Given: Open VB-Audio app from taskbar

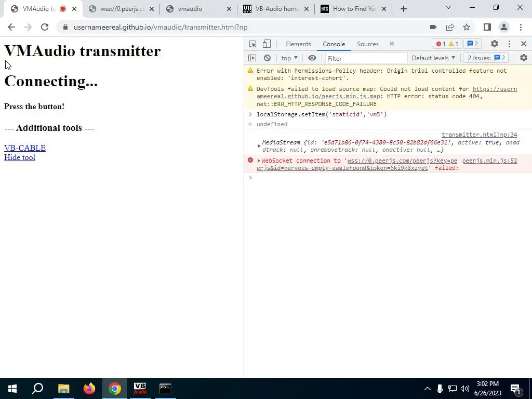Looking at the screenshot, I should coord(140,389).
